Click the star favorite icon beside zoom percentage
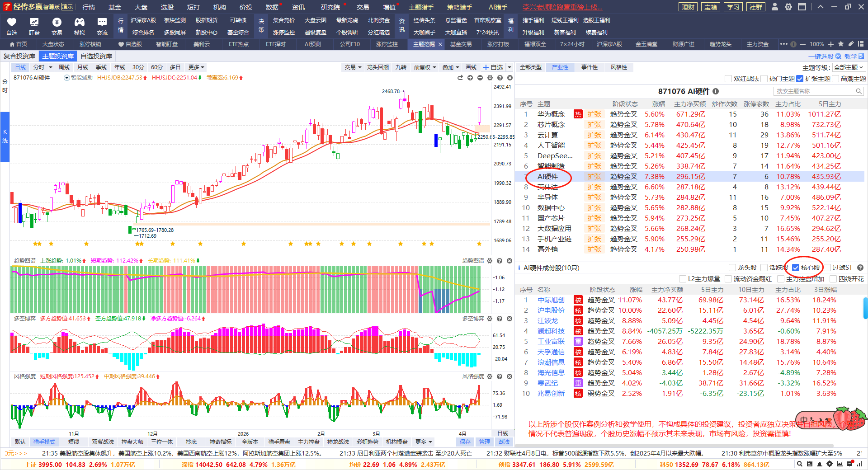868x470 pixels. 841,44
